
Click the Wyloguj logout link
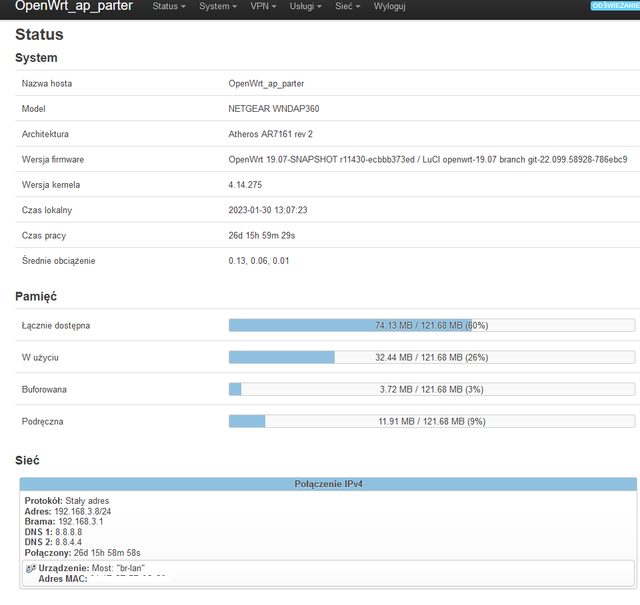pyautogui.click(x=389, y=6)
